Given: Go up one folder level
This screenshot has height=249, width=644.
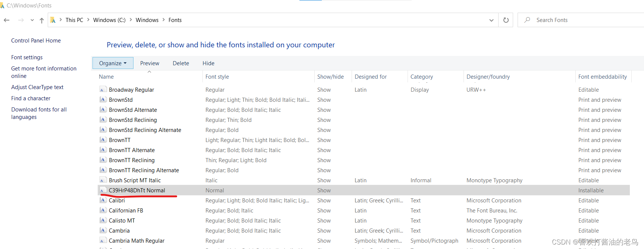Looking at the screenshot, I should (x=41, y=20).
